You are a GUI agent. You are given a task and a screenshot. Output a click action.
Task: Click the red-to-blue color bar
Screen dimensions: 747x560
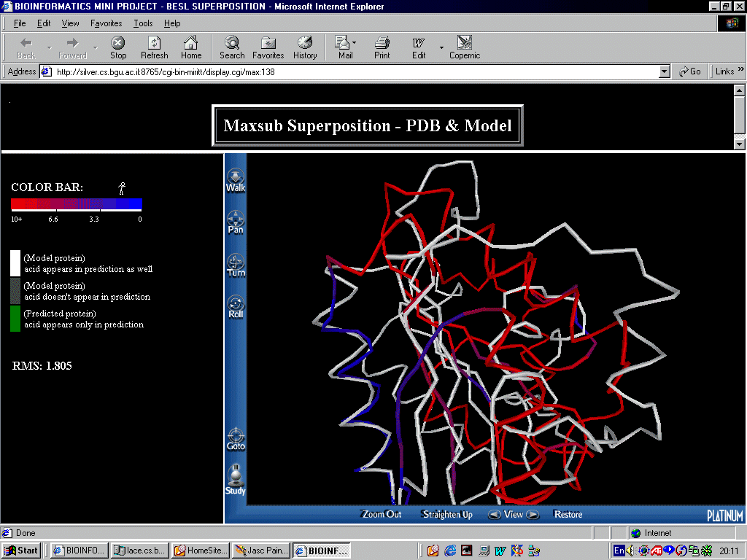point(77,204)
